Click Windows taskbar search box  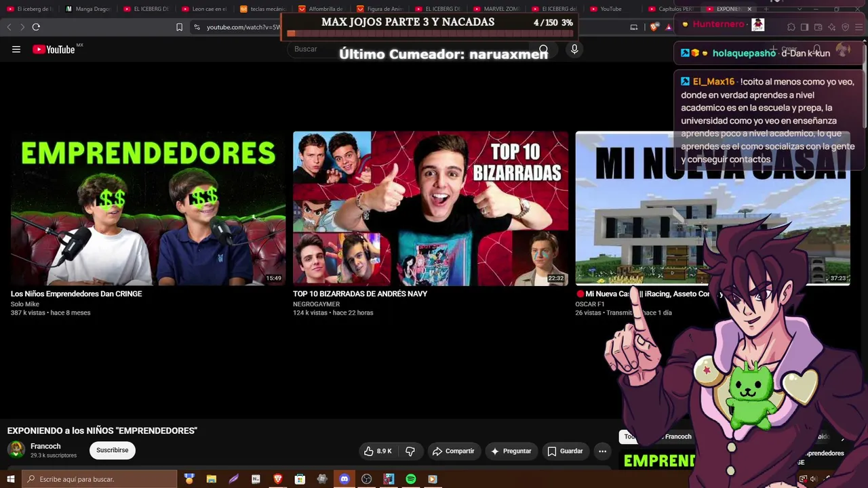pos(99,479)
